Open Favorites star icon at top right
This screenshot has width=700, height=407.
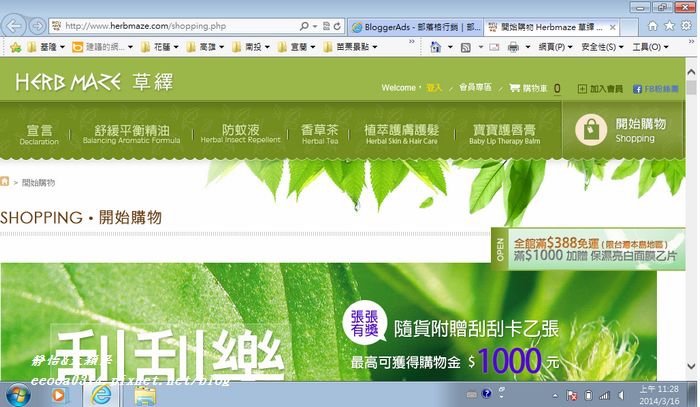pyautogui.click(x=669, y=26)
